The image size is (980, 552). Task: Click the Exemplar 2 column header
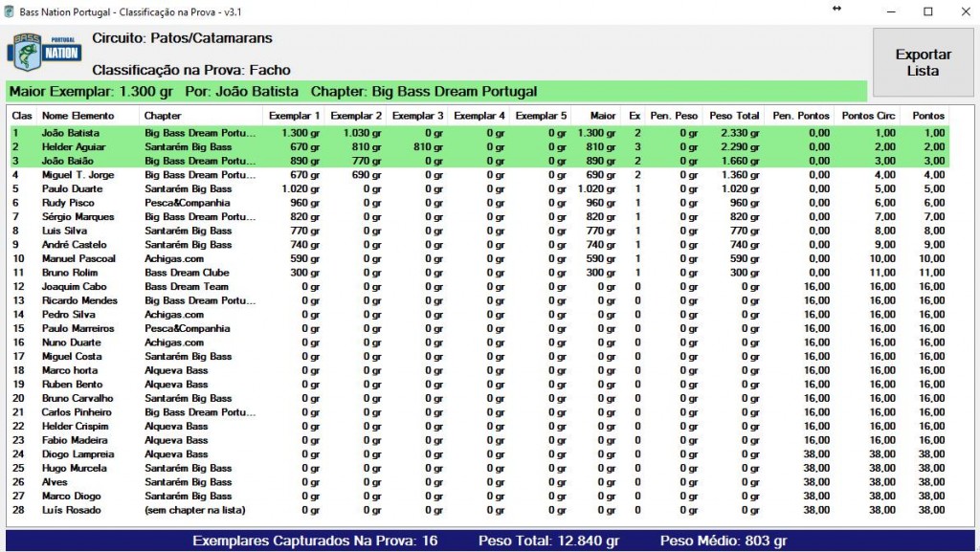pos(356,116)
